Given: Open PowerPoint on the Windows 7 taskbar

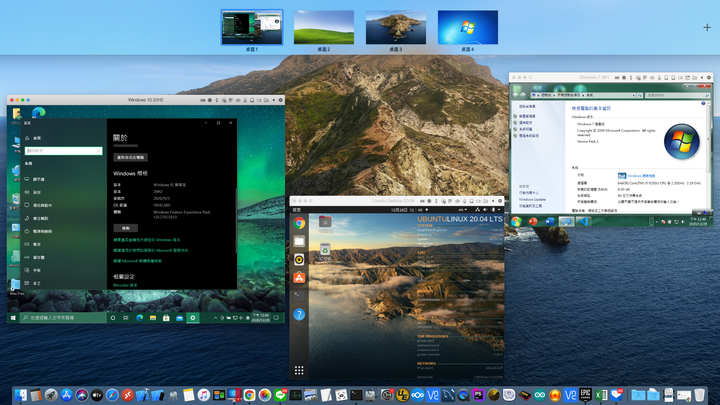Looking at the screenshot, I should (x=533, y=221).
